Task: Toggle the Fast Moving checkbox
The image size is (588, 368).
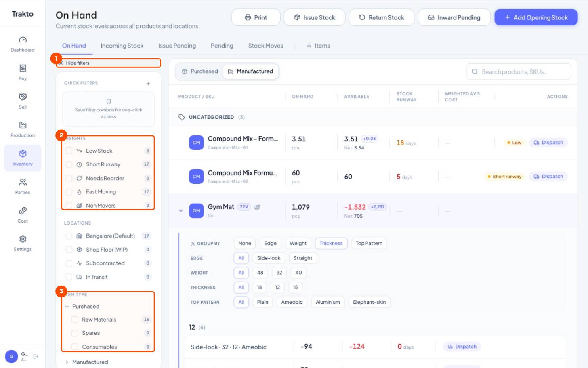Action: (x=69, y=192)
